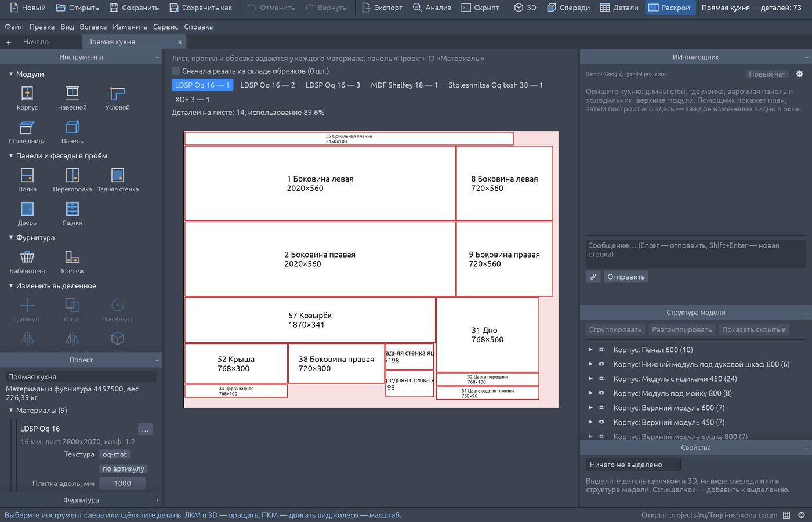The height and width of the screenshot is (522, 812).
Task: Switch to the Начало tab
Action: pyautogui.click(x=36, y=42)
